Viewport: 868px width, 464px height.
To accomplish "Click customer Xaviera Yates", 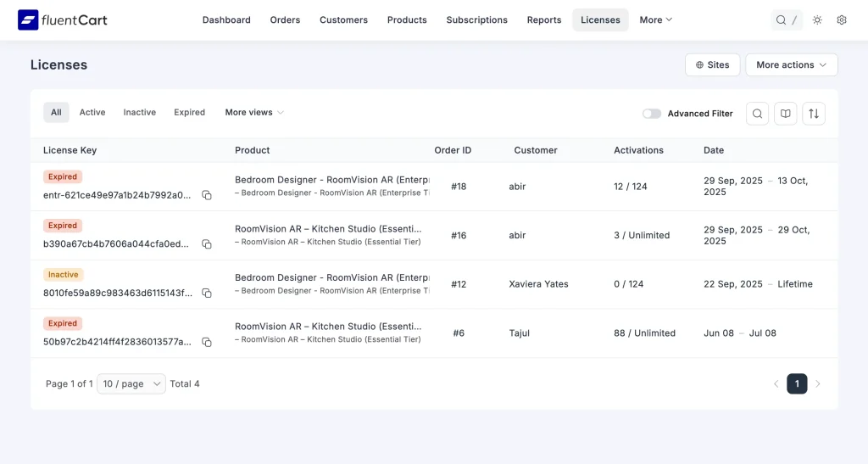I will pyautogui.click(x=538, y=284).
